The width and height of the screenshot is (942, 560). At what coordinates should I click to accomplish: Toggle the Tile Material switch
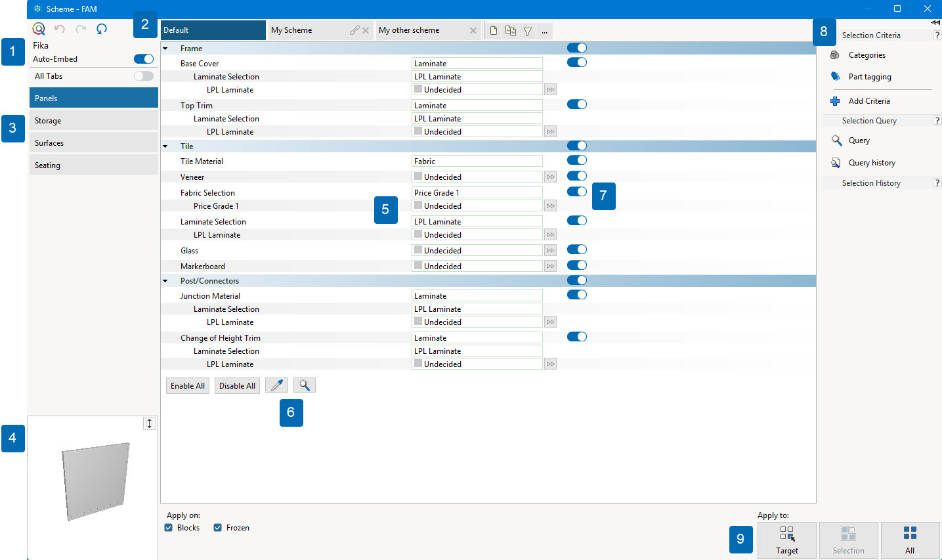pyautogui.click(x=577, y=160)
